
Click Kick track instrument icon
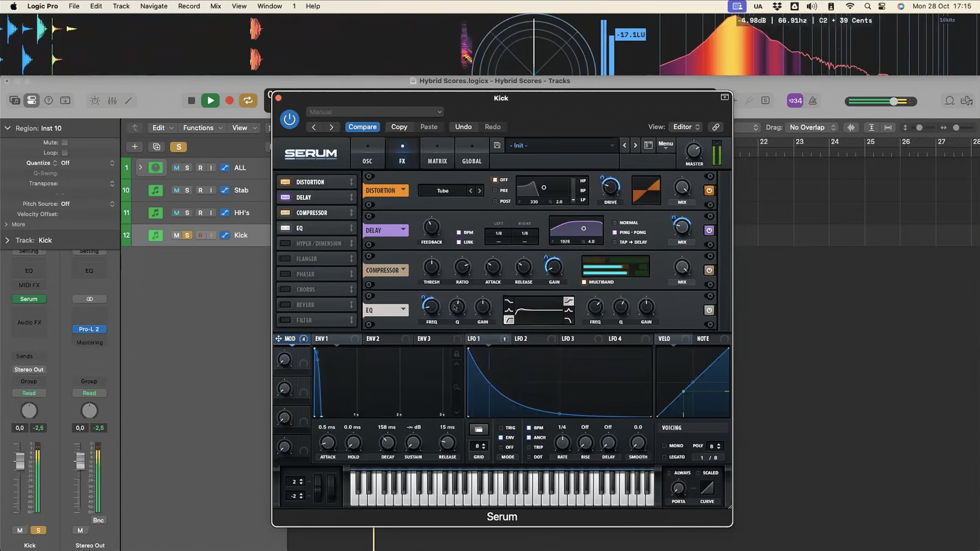[155, 236]
